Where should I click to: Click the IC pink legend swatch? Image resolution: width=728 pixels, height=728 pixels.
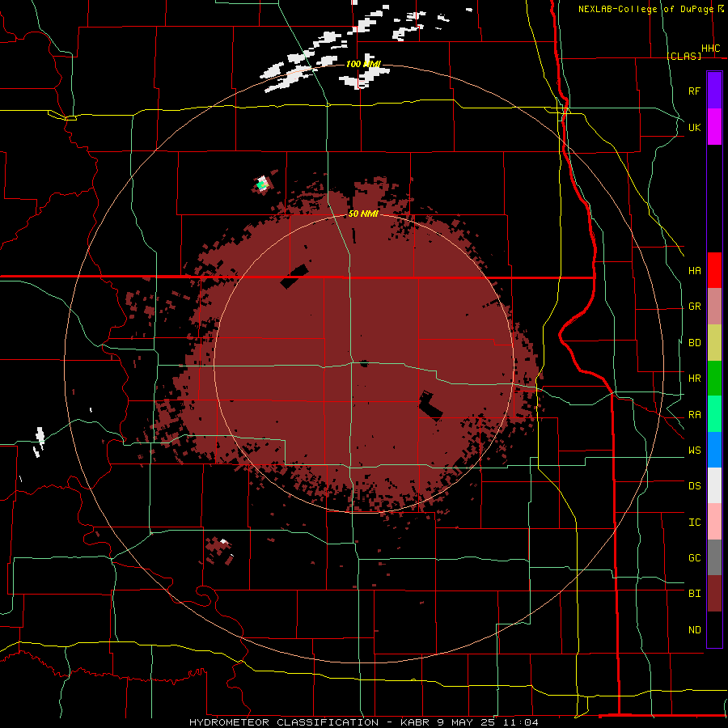pyautogui.click(x=714, y=522)
